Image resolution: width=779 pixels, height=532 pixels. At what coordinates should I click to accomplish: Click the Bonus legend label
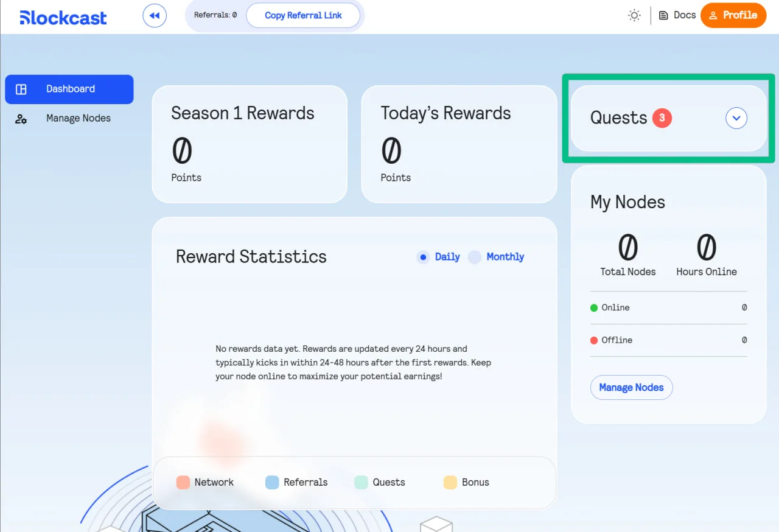click(x=475, y=483)
